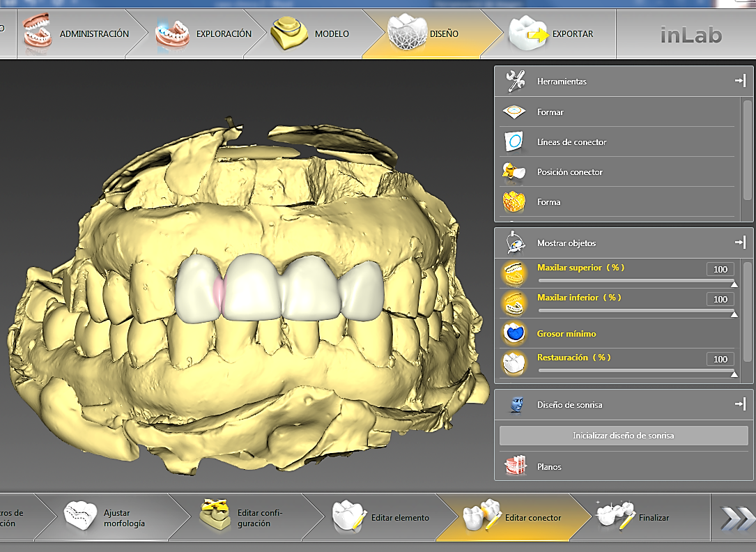
Task: Click the Modelo phase model icon
Action: coord(288,33)
